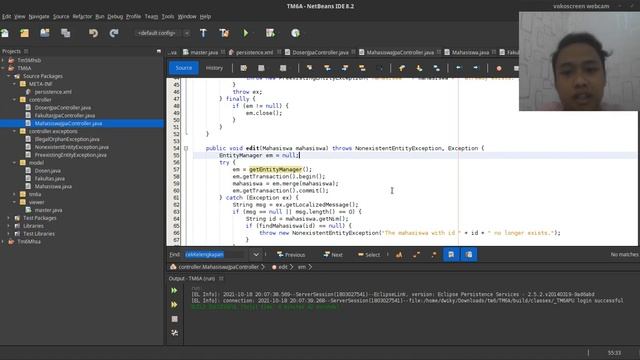Click the Next Bookmark editor icon
Image resolution: width=640 pixels, height=360 pixels.
(x=419, y=68)
